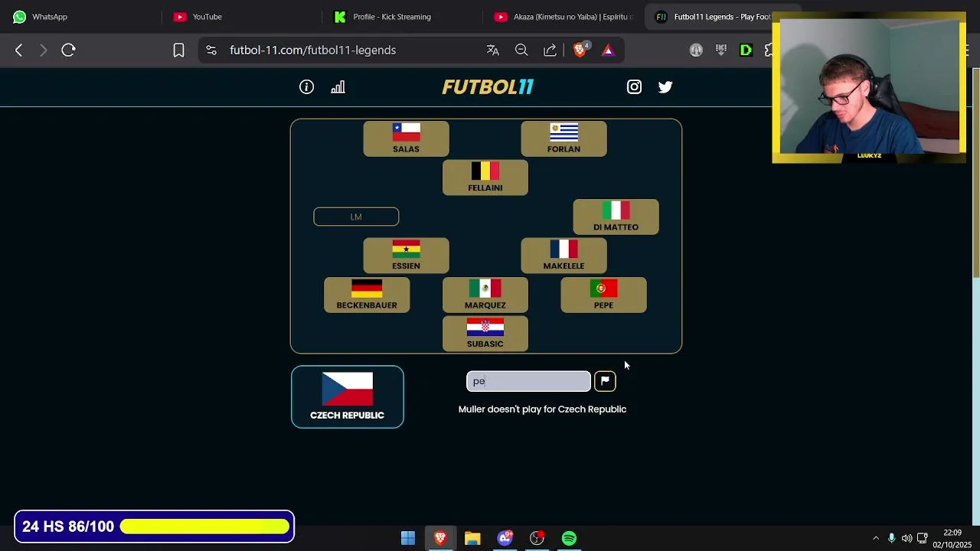
Task: Click the Czech Republic country card
Action: click(347, 396)
